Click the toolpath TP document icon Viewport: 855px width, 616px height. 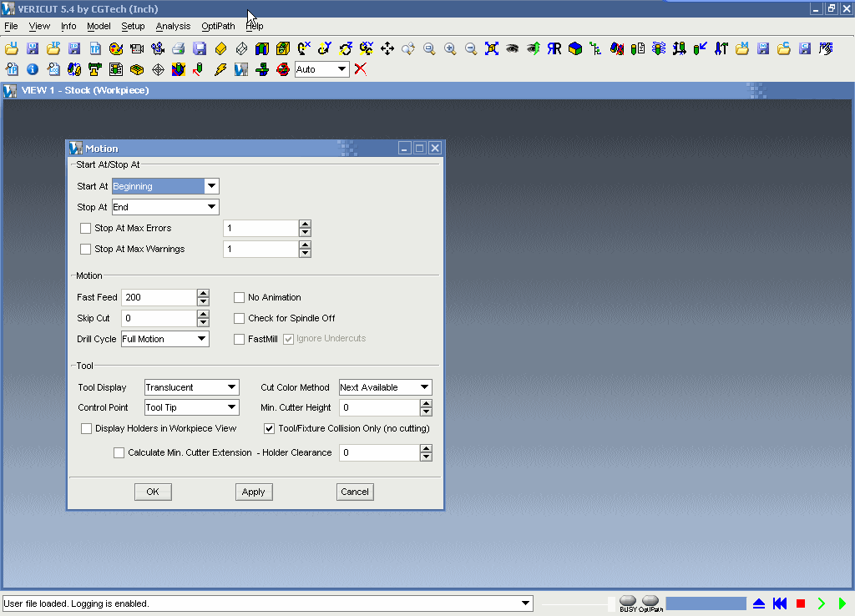[95, 48]
